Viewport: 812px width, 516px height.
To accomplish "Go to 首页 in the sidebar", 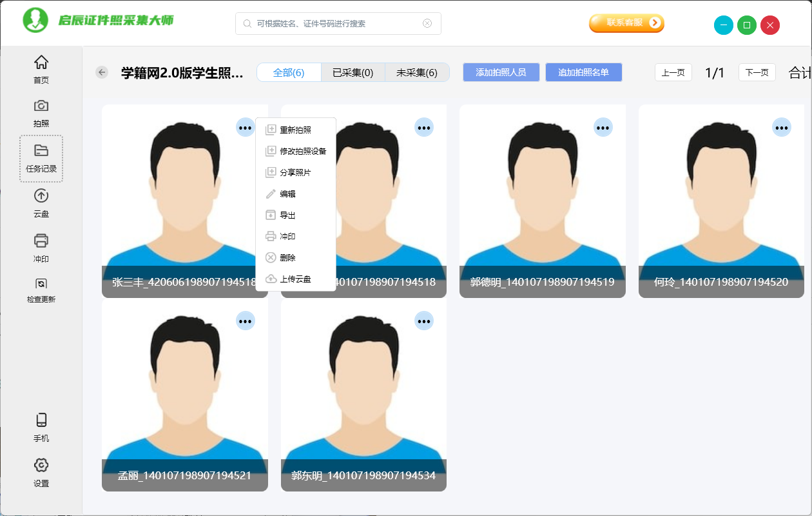I will pos(41,70).
